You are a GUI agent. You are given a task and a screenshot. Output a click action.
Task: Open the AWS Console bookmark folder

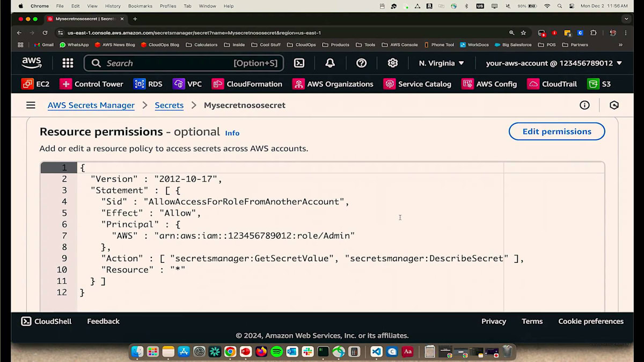[400, 45]
